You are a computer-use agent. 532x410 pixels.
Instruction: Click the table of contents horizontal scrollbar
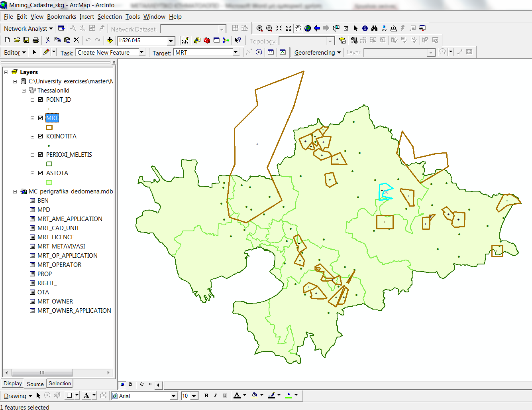(42, 373)
